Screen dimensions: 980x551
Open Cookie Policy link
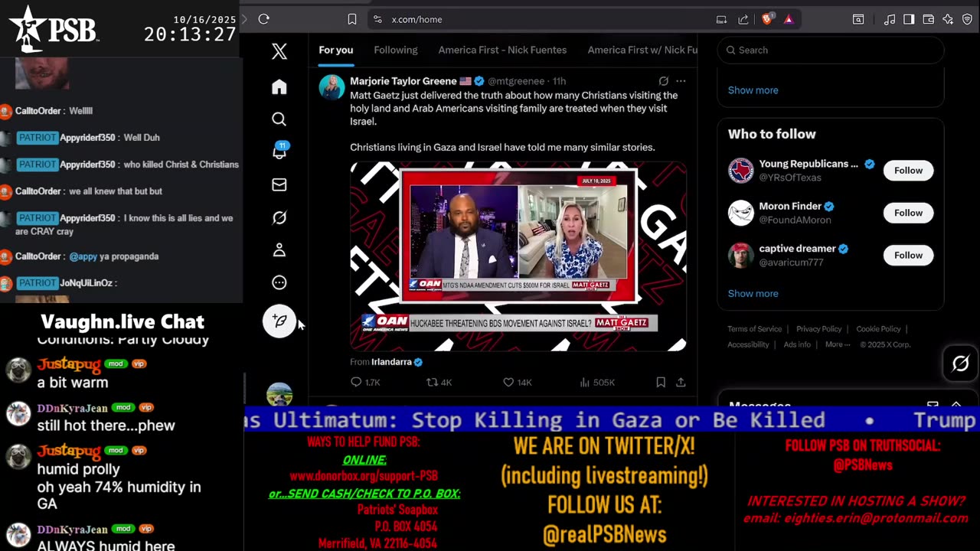coord(878,329)
